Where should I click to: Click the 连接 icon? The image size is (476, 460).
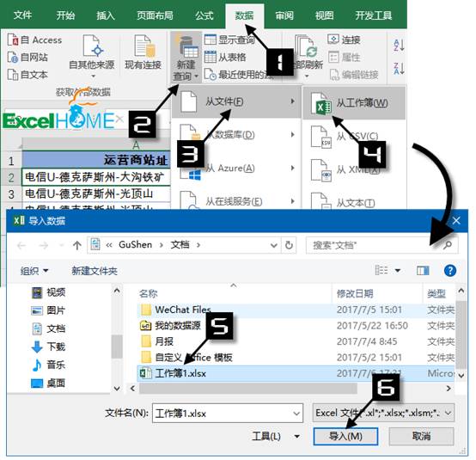coord(333,40)
